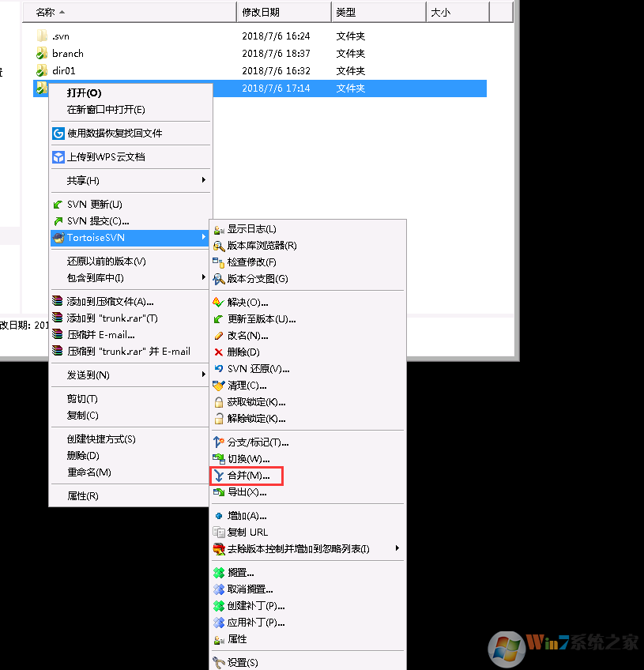The height and width of the screenshot is (670, 644).
Task: Click the Release lock (解除锁定) padlock icon
Action: coord(219,419)
